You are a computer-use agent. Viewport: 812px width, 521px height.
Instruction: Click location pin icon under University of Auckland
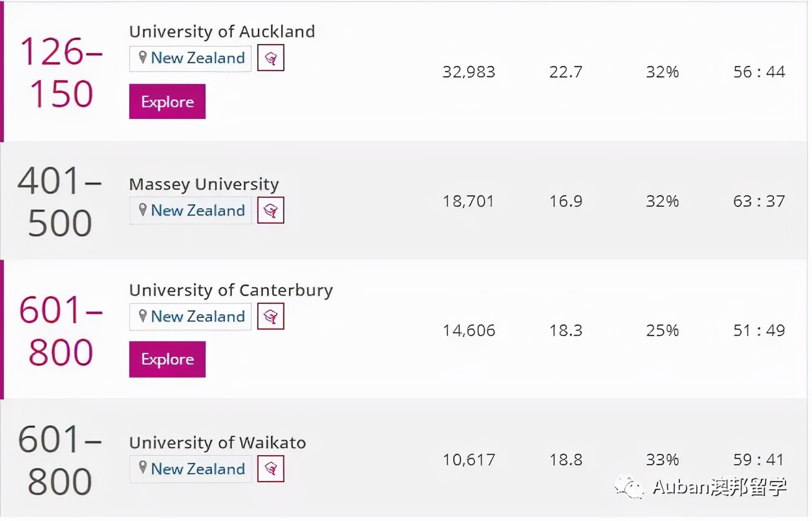point(143,58)
